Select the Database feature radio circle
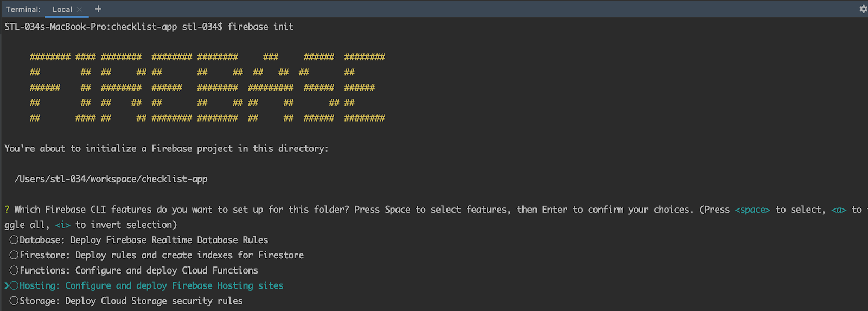Screen dimensions: 868x311 (x=14, y=240)
